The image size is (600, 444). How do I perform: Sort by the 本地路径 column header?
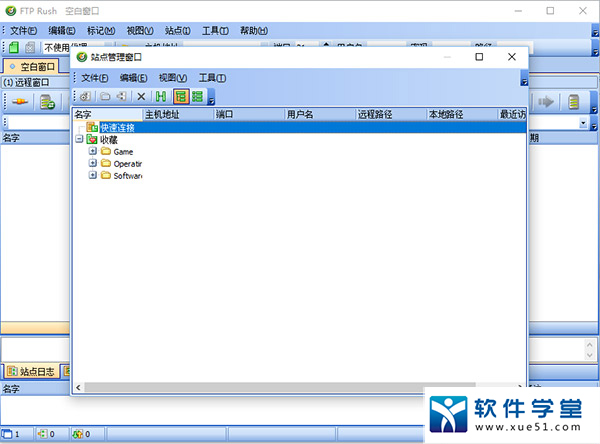pyautogui.click(x=462, y=114)
